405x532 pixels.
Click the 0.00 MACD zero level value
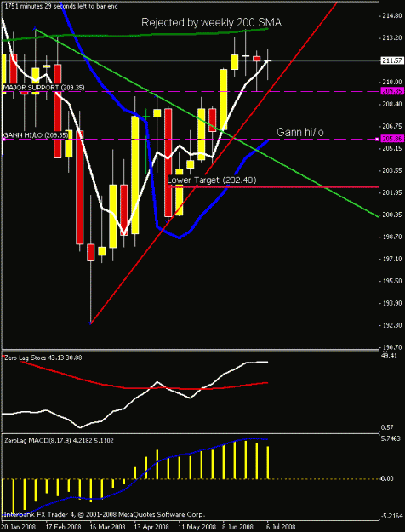click(387, 478)
